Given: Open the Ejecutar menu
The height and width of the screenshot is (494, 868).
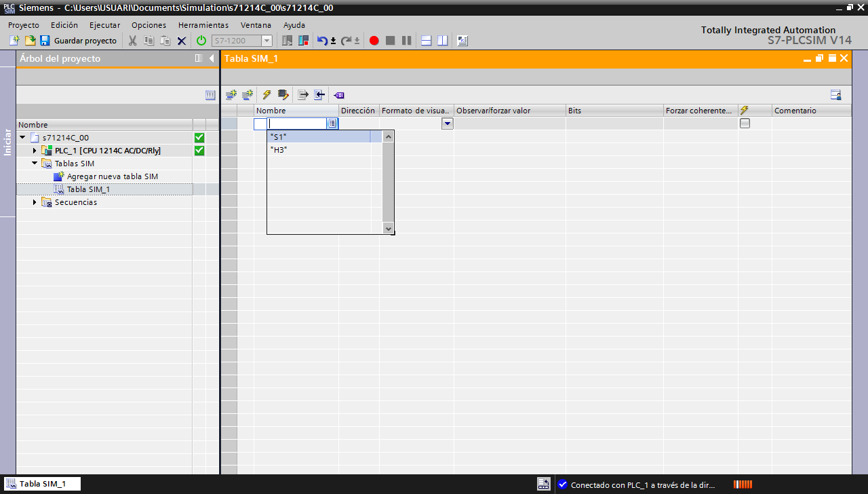Looking at the screenshot, I should tap(104, 25).
